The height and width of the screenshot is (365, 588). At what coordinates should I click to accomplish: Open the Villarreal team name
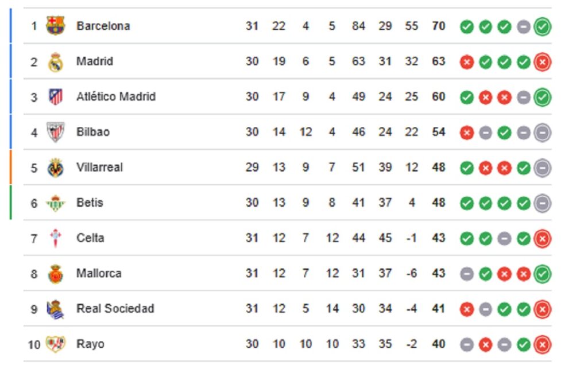pyautogui.click(x=100, y=168)
